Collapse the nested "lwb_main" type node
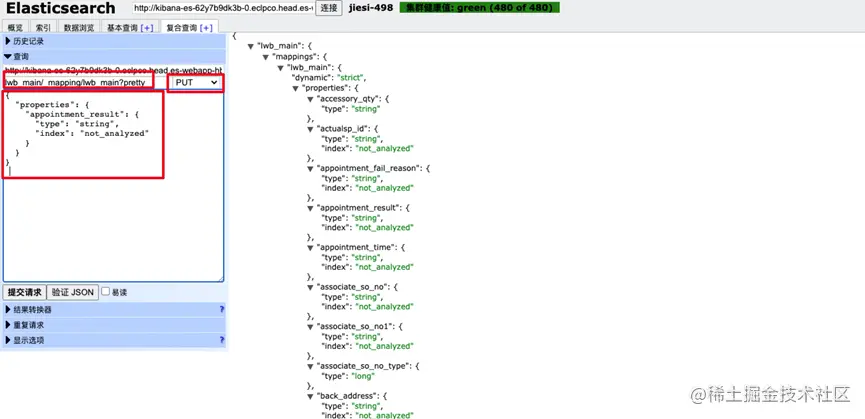The width and height of the screenshot is (865, 419). coord(281,67)
